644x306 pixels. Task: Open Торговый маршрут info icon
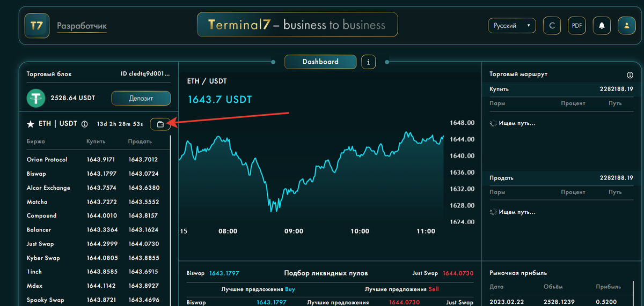click(x=630, y=75)
